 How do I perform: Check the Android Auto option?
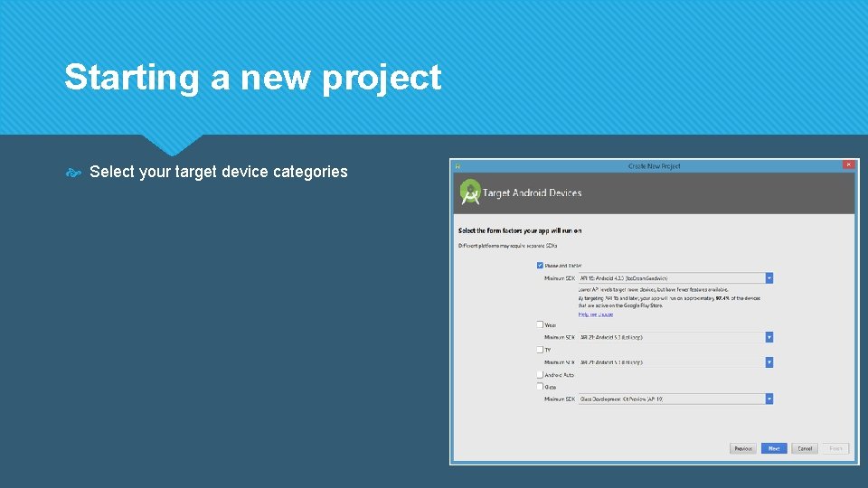pos(540,374)
